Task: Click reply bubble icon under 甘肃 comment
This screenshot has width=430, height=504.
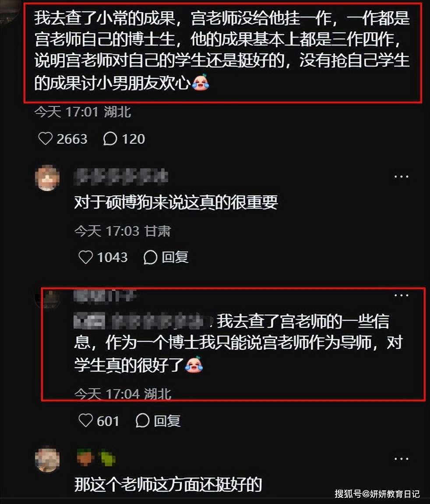Action: click(x=150, y=257)
